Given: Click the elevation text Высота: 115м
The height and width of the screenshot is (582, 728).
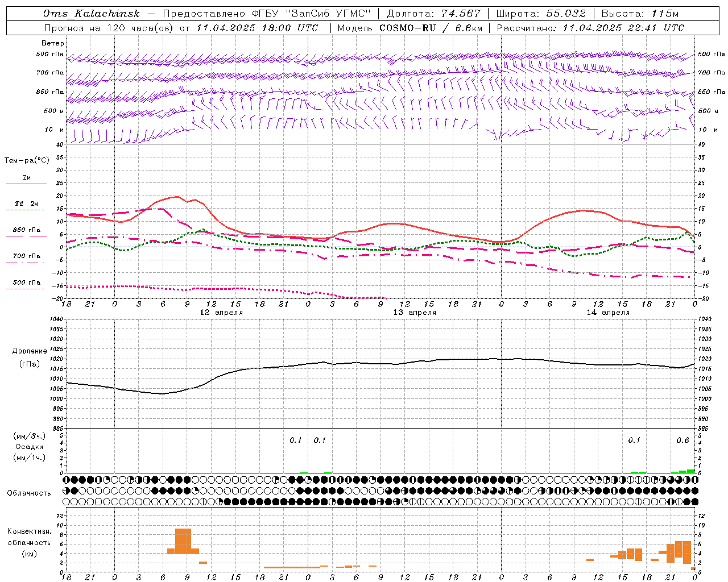Looking at the screenshot, I should point(640,14).
